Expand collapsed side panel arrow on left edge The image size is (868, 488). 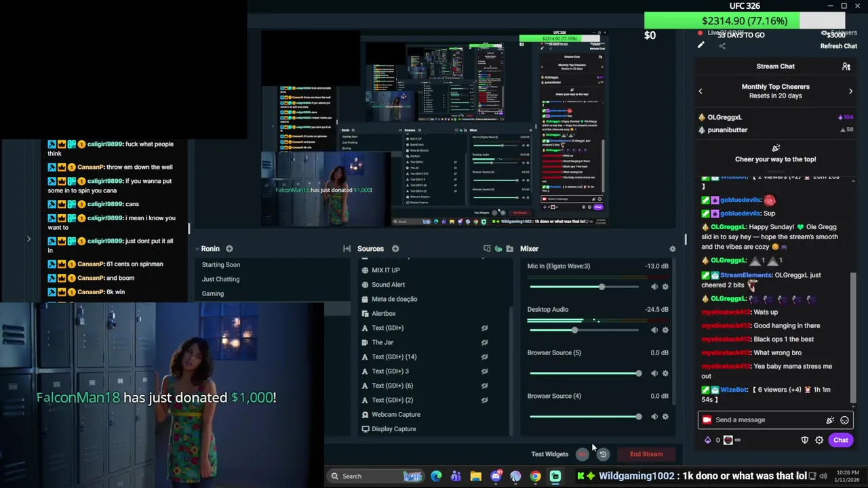point(28,239)
